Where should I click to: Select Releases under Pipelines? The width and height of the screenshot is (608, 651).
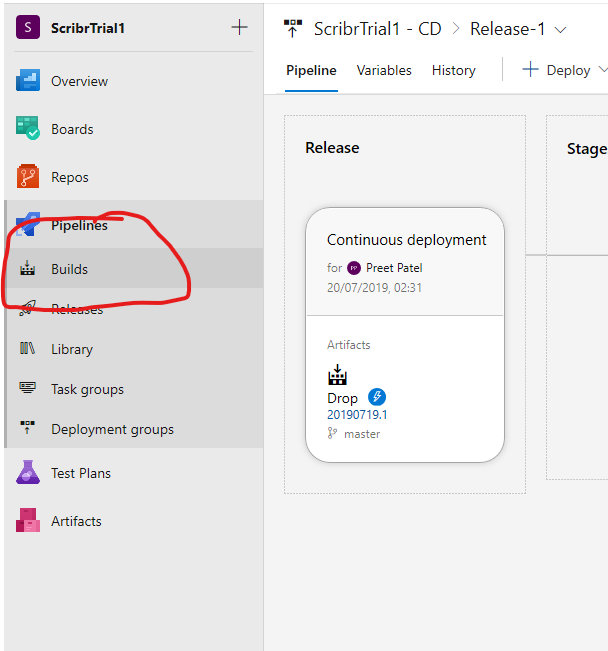point(134,308)
